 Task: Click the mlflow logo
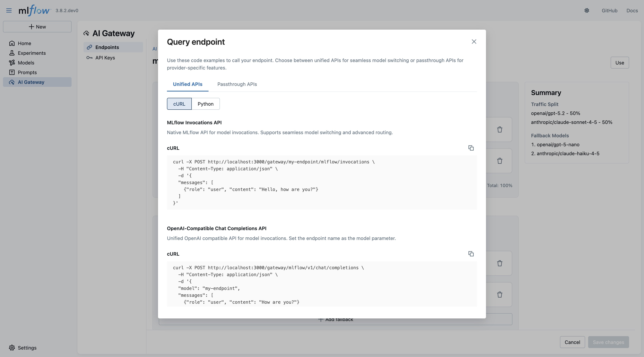tap(34, 10)
